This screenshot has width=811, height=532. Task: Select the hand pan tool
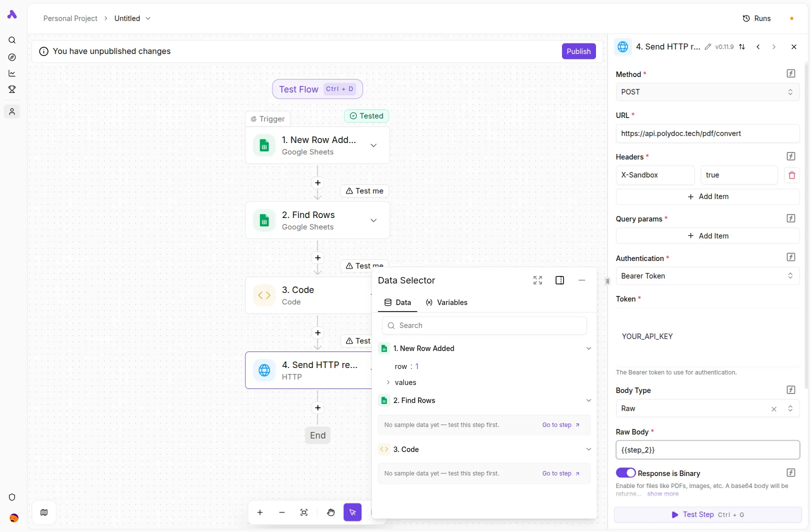(331, 512)
